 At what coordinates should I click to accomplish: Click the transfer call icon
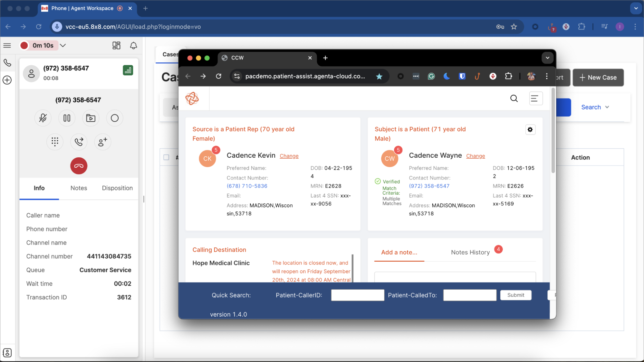pyautogui.click(x=79, y=142)
